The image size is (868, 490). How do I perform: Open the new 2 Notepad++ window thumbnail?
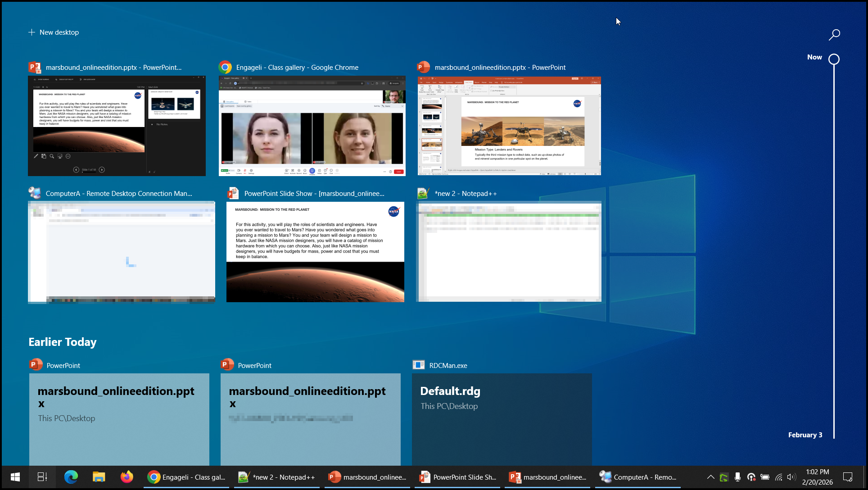pyautogui.click(x=509, y=252)
